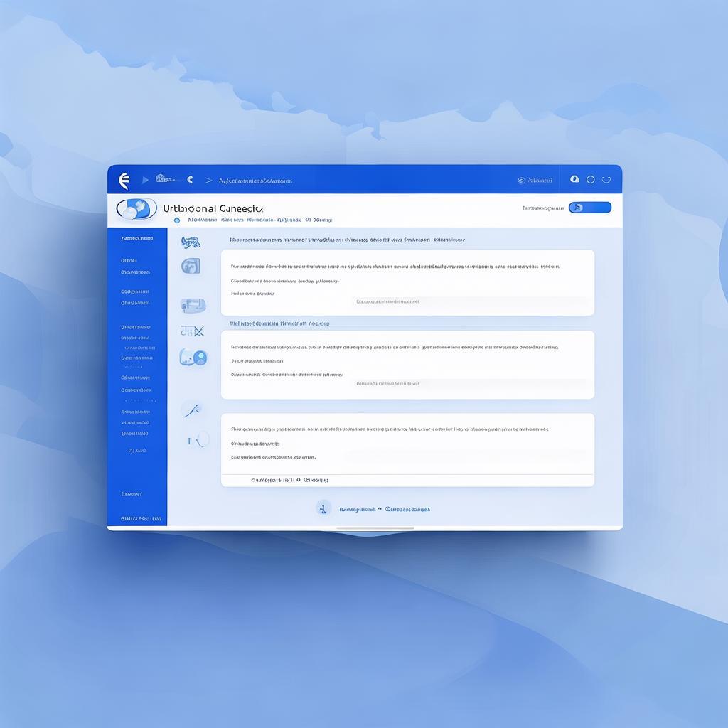This screenshot has width=728, height=728.
Task: Click the address text in the top bar
Action: pos(255,181)
